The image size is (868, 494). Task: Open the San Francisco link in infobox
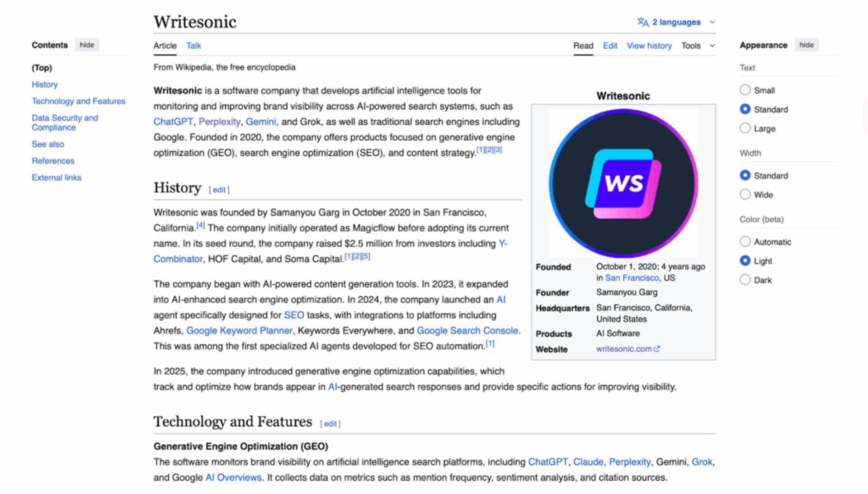pos(632,278)
